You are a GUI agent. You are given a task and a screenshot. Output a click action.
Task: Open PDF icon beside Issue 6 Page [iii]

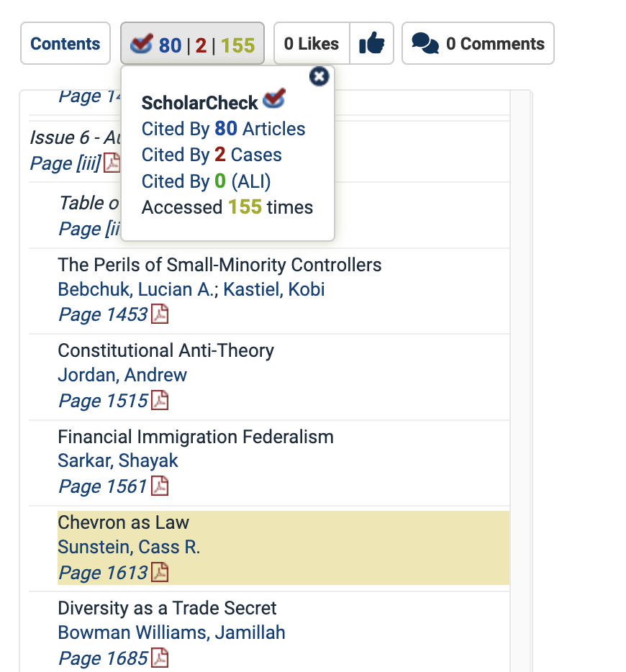pos(112,163)
